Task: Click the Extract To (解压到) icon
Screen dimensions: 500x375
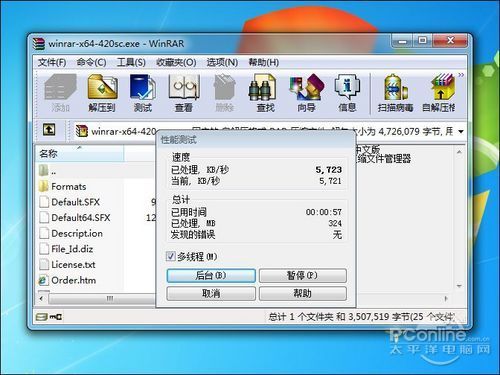Action: pyautogui.click(x=102, y=93)
